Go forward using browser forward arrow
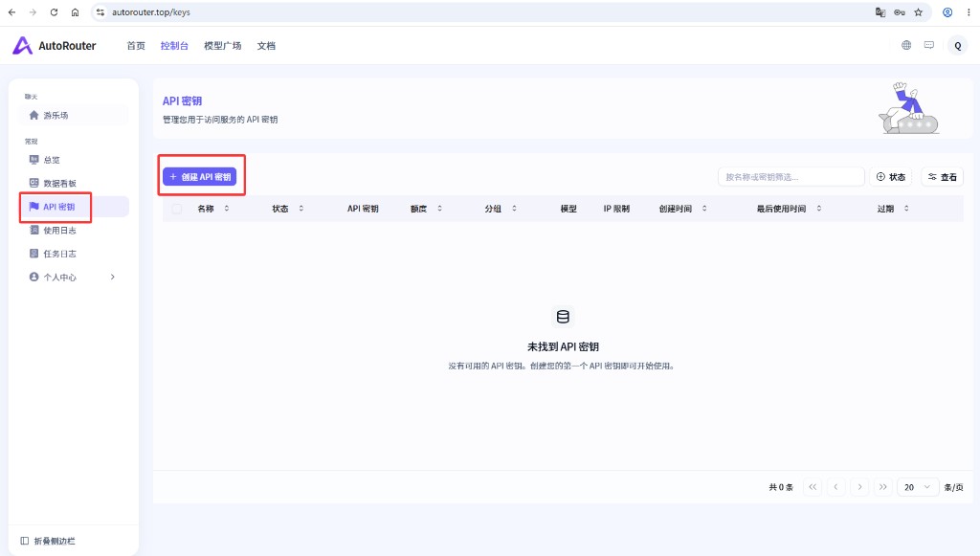Viewport: 980px width, 556px height. tap(33, 12)
